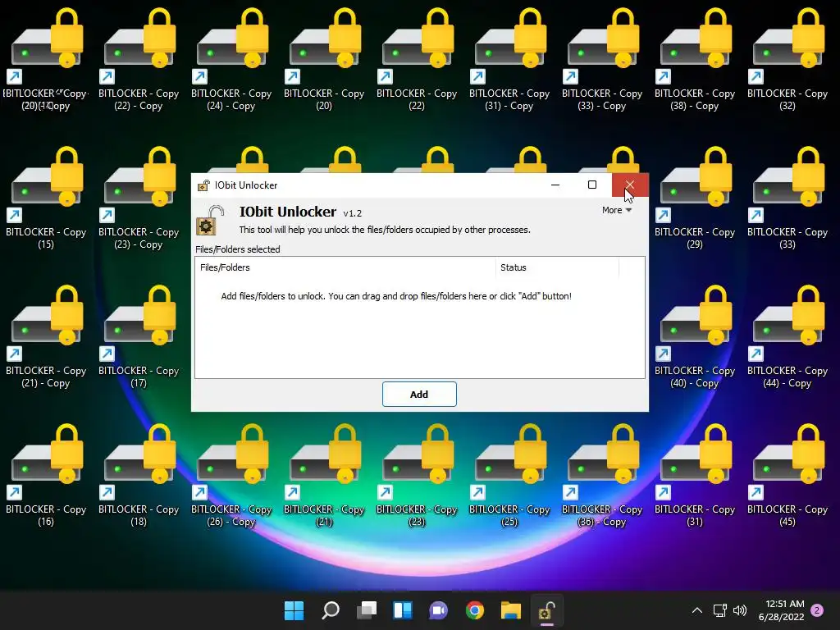The image size is (840, 630).
Task: Open the clock and date flyout
Action: coord(782,610)
